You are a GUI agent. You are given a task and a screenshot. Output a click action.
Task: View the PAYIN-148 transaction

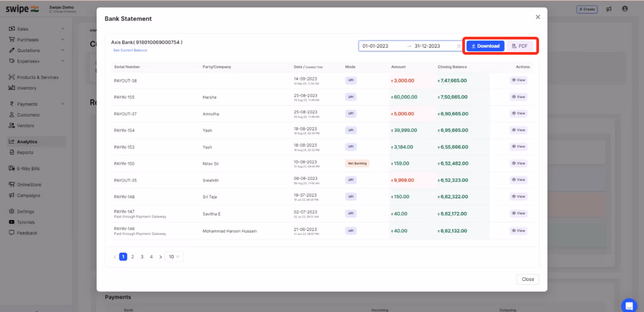[519, 197]
